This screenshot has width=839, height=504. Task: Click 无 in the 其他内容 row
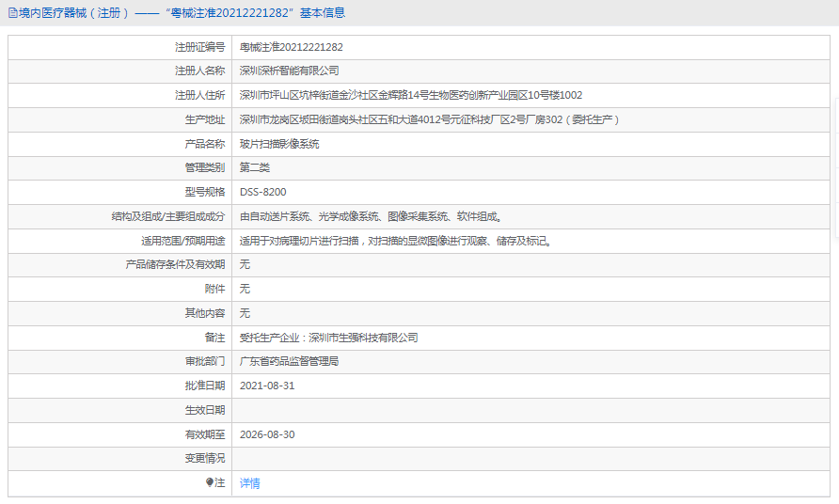[x=245, y=313]
